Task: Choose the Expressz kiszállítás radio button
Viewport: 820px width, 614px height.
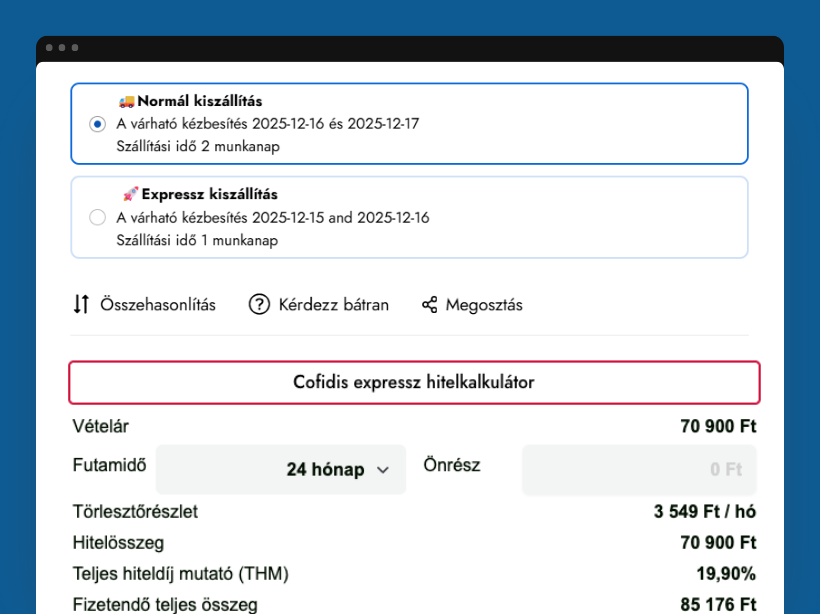Action: coord(97,217)
